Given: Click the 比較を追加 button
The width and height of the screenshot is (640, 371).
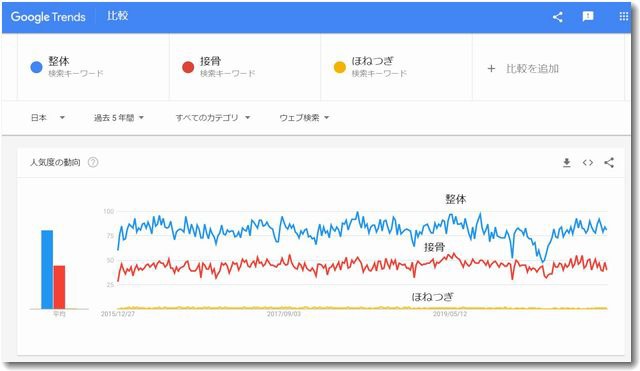Looking at the screenshot, I should pyautogui.click(x=523, y=69).
